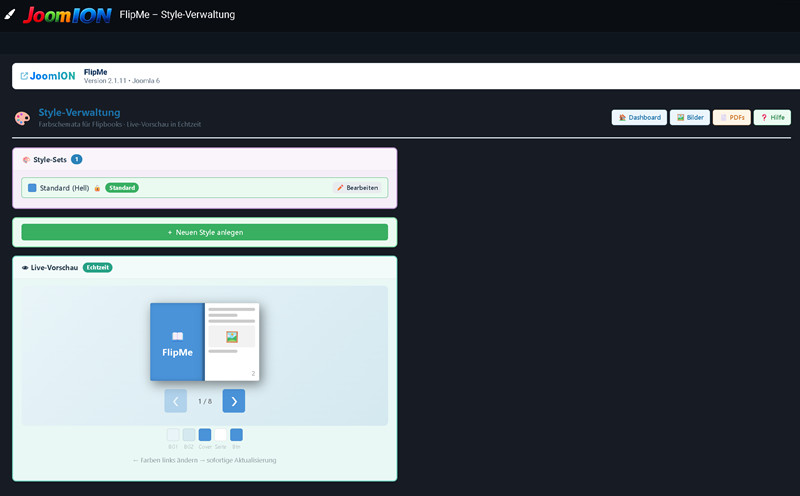Open the JoomION external link
Viewport: 800px width, 496px height.
click(47, 76)
